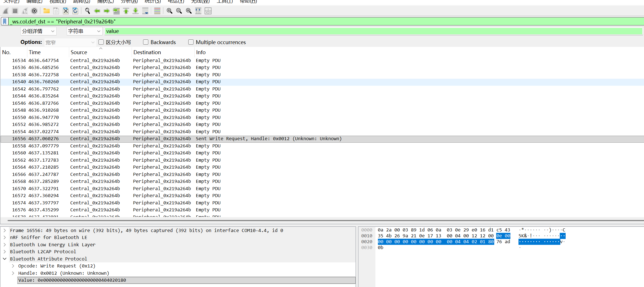The image size is (644, 287).
Task: Open the 分组详情 search scope dropdown
Action: pos(38,31)
